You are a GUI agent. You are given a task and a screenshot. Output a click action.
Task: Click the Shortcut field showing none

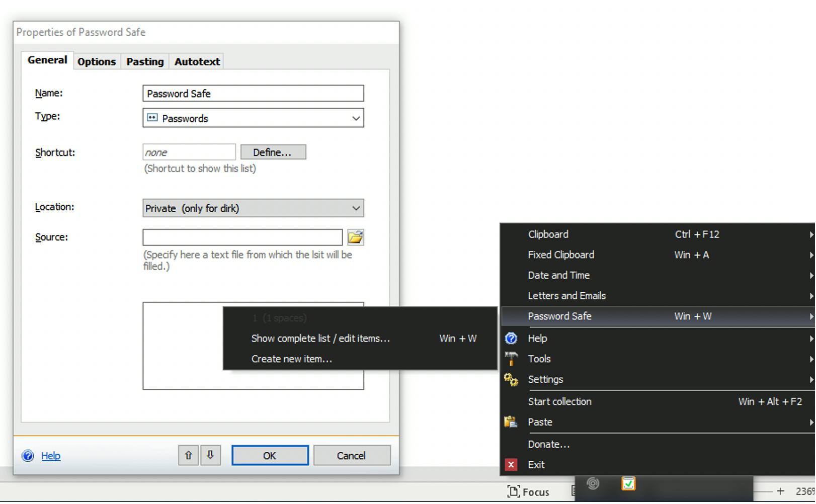(189, 152)
